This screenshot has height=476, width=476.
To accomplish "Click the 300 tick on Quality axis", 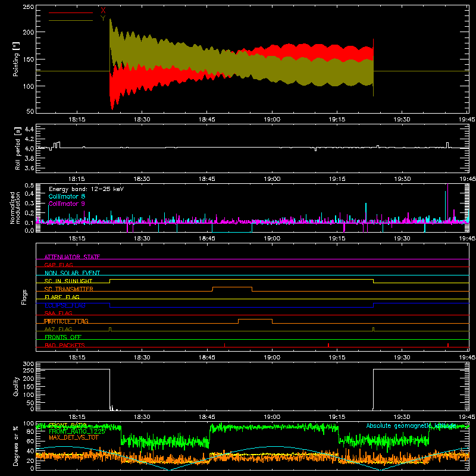I will [29, 364].
